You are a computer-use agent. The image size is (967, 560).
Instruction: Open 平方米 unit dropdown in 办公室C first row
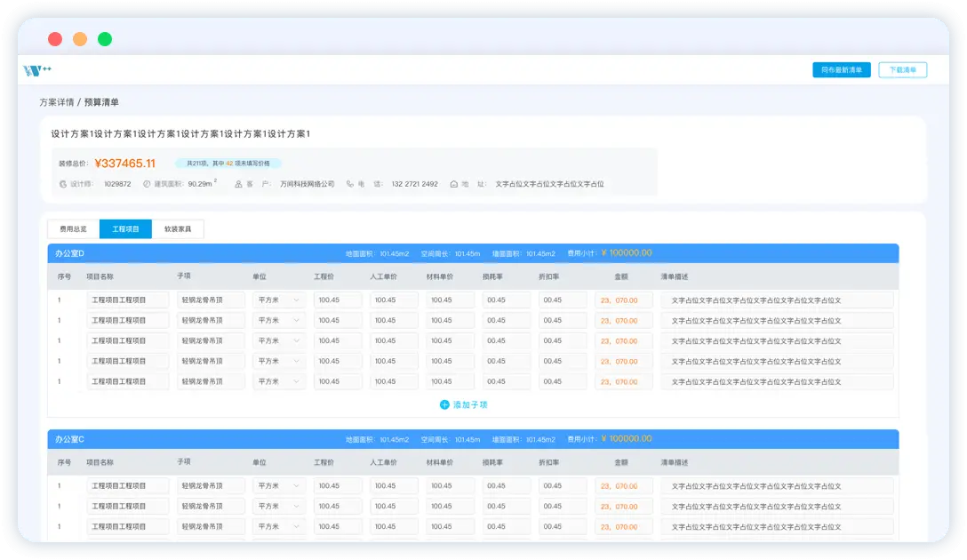[x=279, y=485]
